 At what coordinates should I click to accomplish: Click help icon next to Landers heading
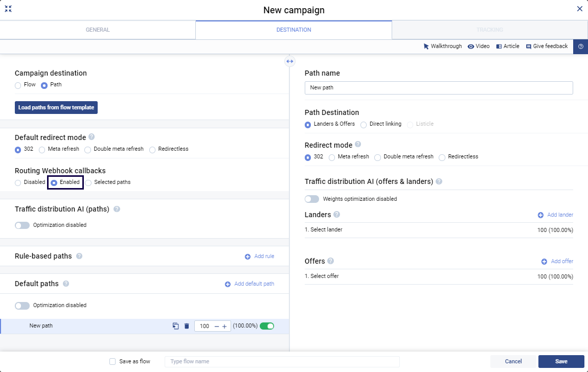click(336, 215)
